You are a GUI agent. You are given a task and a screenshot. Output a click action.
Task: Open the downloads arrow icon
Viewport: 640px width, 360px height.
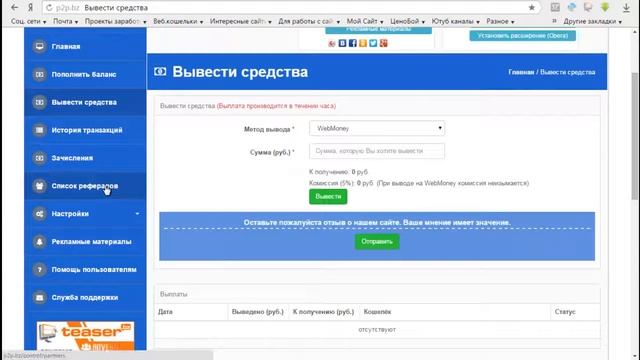point(626,7)
